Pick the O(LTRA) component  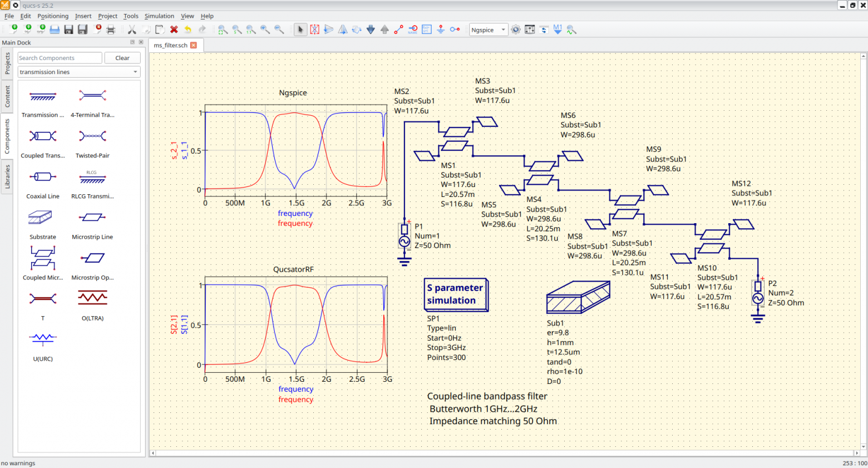[x=92, y=306]
